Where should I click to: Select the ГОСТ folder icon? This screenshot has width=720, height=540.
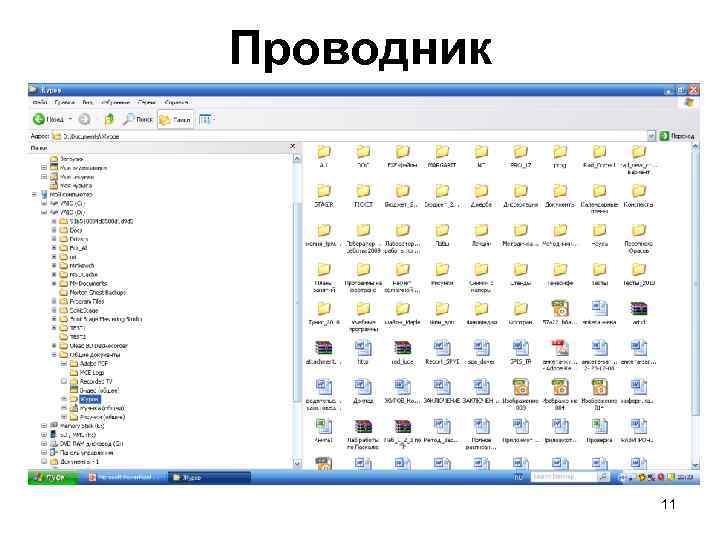pos(363,191)
